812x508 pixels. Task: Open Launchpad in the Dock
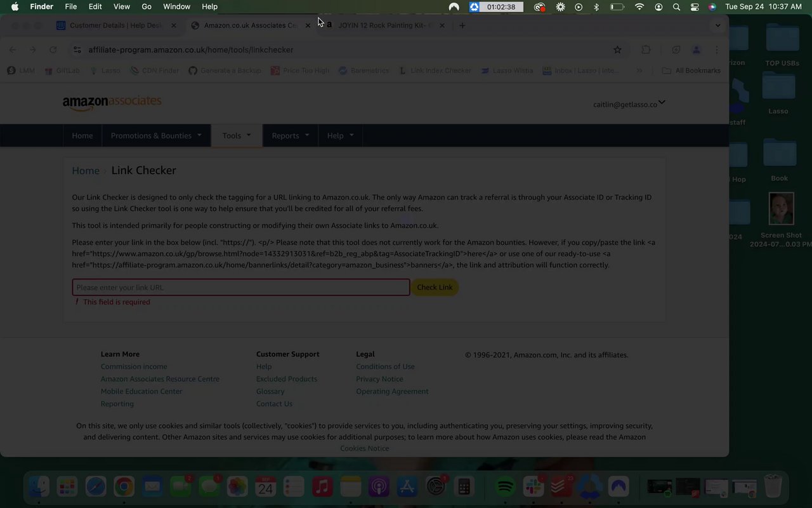67,487
